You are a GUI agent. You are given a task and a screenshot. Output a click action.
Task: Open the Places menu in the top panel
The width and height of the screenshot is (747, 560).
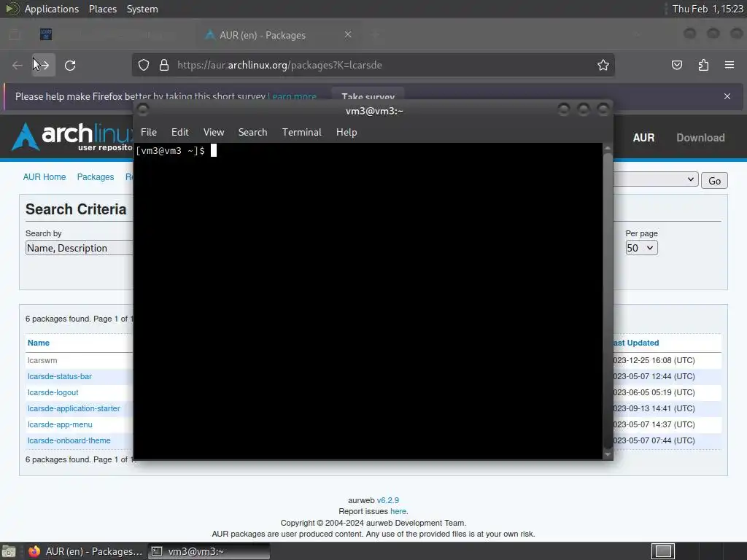click(103, 9)
